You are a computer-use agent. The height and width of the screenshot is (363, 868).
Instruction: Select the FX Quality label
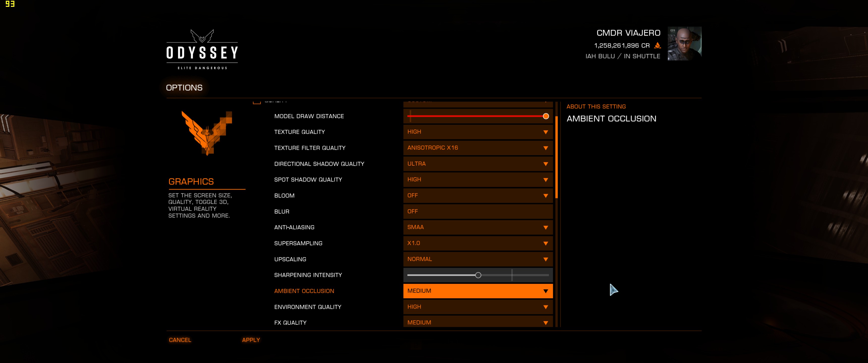coord(290,323)
